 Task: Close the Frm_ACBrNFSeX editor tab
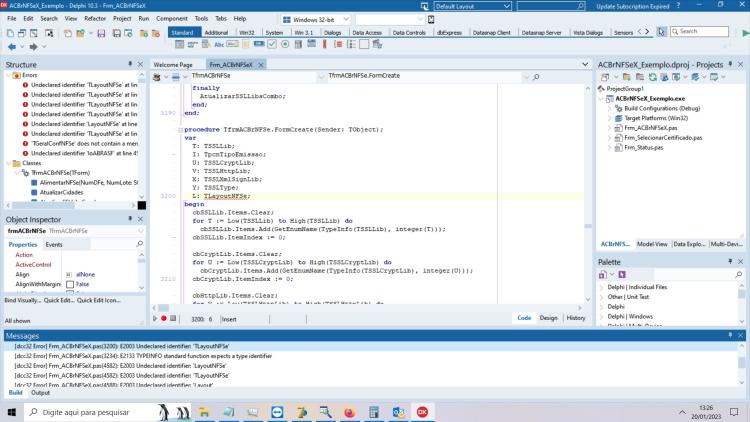pyautogui.click(x=261, y=65)
